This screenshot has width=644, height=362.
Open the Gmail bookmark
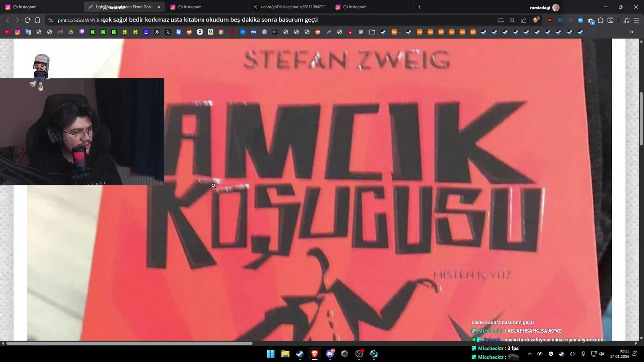pos(60,32)
